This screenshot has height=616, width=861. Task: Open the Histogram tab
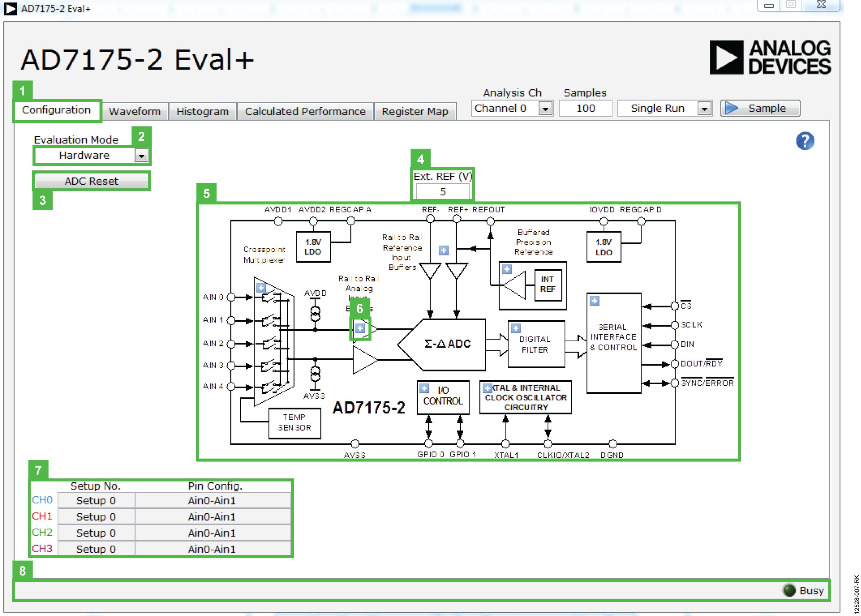[x=203, y=111]
